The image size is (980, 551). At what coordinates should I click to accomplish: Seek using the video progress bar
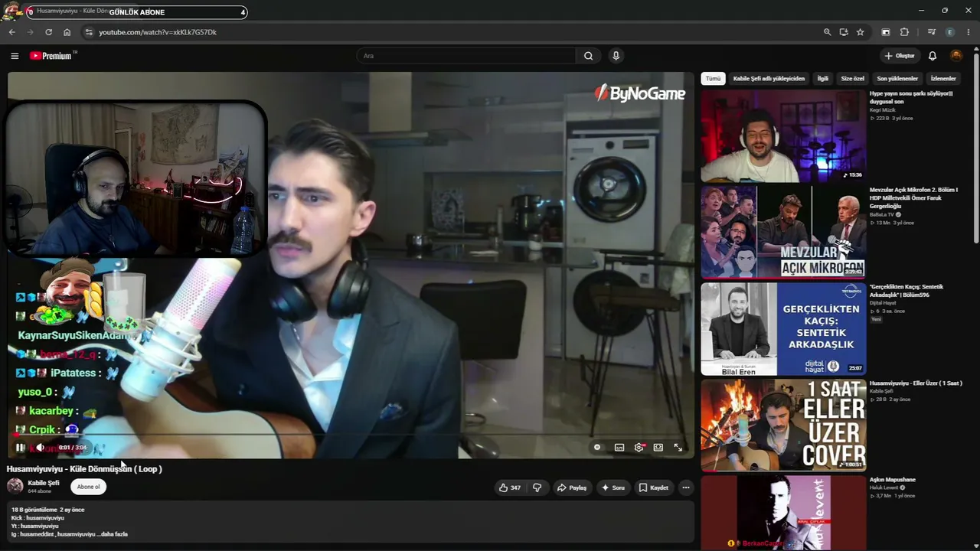351,435
